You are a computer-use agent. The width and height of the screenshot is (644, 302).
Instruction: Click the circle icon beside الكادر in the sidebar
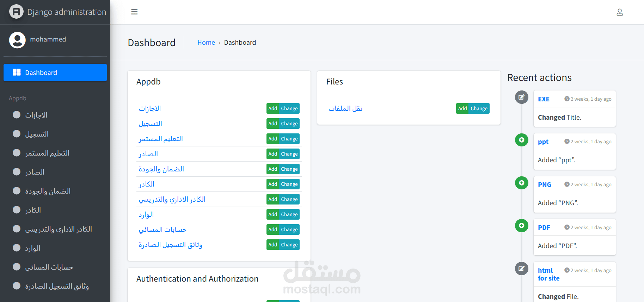17,210
